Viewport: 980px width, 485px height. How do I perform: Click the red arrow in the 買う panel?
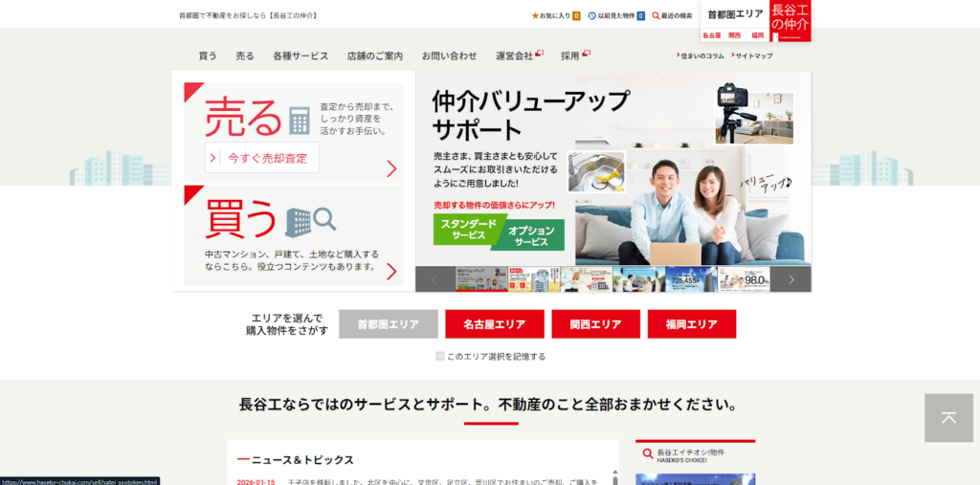(x=391, y=272)
